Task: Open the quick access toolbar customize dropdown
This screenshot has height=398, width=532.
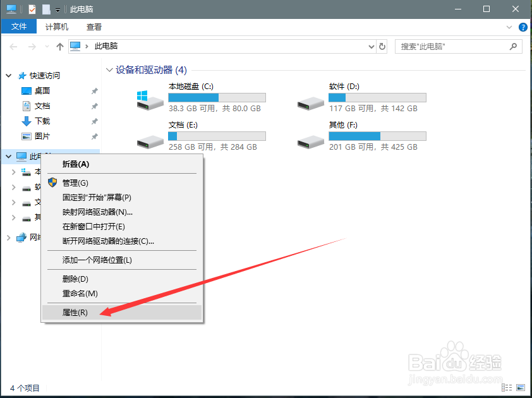Action: tap(57, 9)
